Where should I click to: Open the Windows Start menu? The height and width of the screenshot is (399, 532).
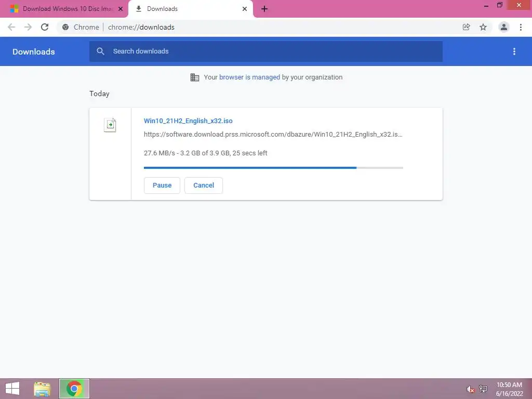click(12, 389)
